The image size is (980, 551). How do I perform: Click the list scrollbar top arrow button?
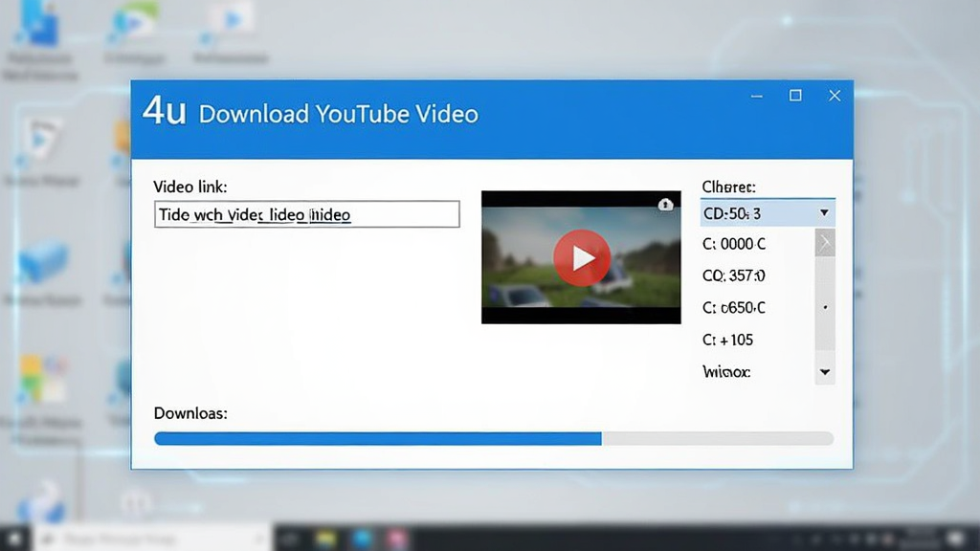(x=825, y=242)
